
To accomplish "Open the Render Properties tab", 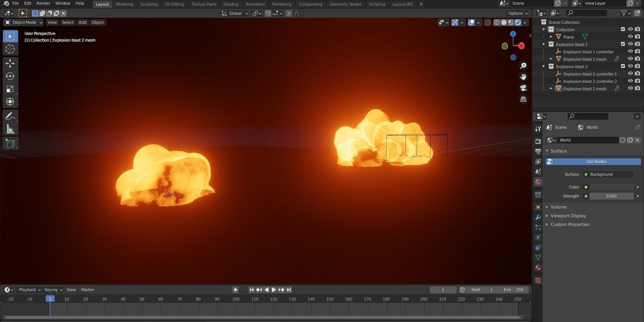I will tap(538, 141).
